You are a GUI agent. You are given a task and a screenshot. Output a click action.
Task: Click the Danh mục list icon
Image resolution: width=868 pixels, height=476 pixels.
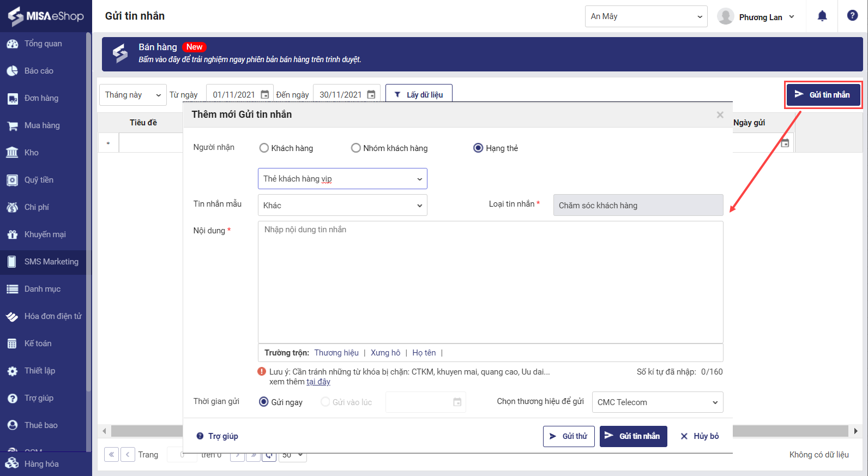click(x=12, y=289)
